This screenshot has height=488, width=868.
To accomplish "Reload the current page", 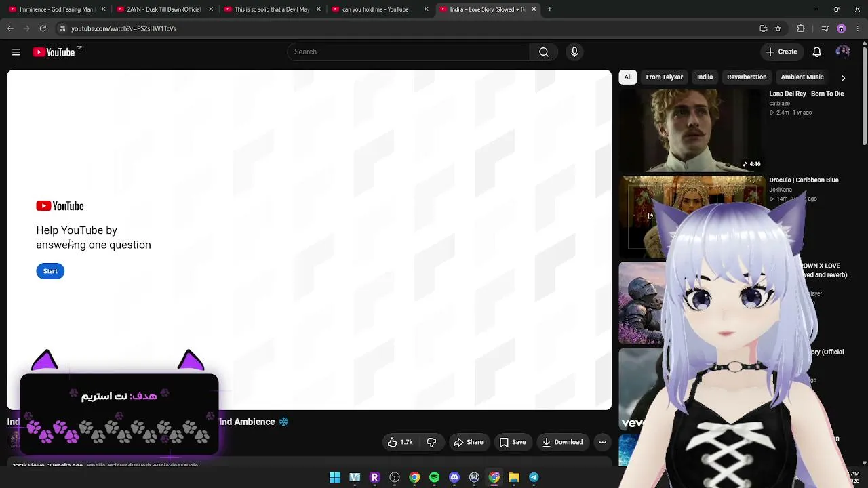I will [43, 28].
